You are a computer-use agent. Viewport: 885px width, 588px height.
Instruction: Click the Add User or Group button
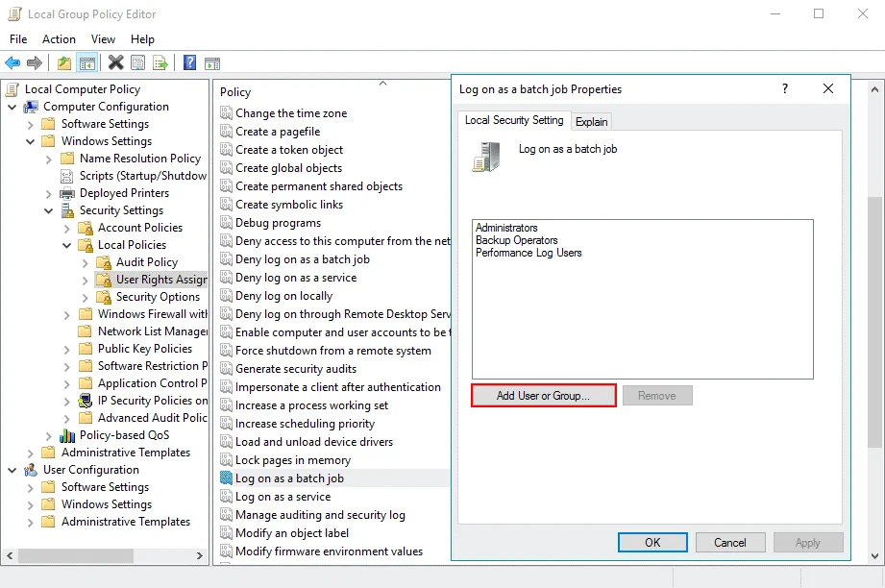click(x=543, y=396)
